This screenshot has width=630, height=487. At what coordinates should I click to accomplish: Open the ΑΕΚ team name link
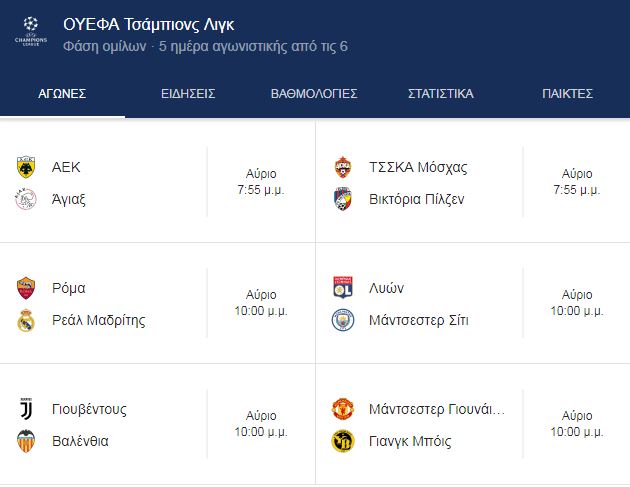pos(66,167)
